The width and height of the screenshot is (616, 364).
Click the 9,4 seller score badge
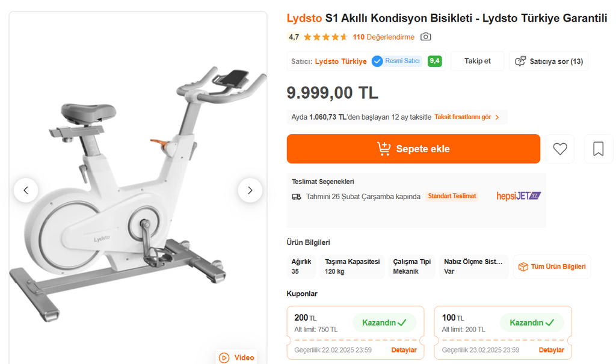[434, 61]
